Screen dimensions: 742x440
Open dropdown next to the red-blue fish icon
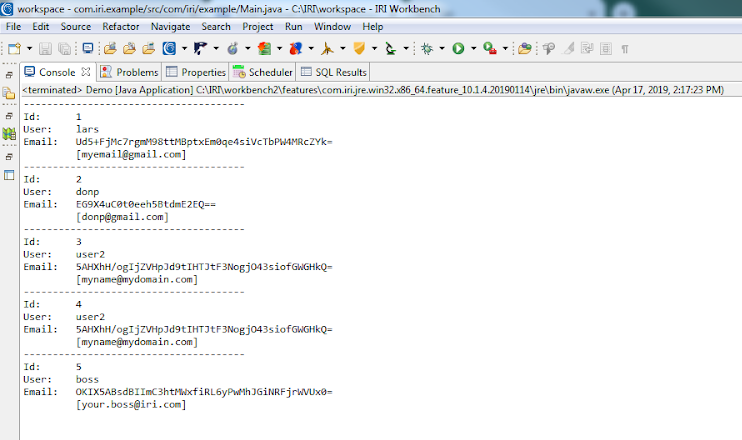311,48
